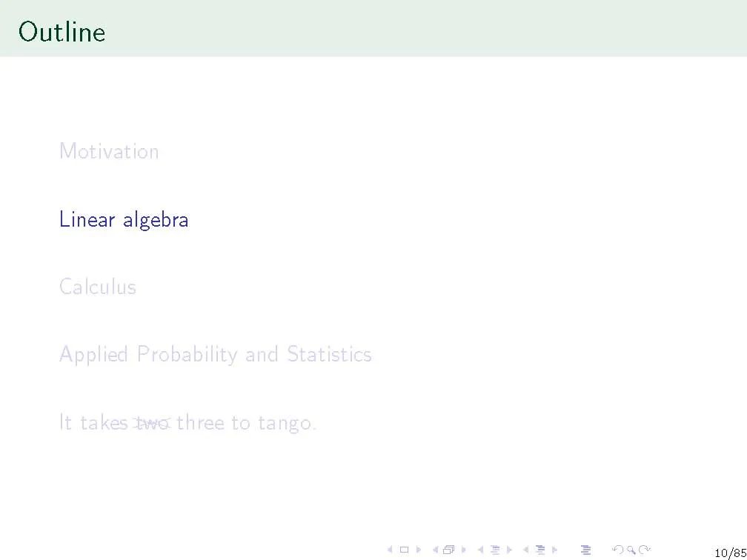Jump to Applied Probability and Statistics section
This screenshot has height=560, width=747.
[x=215, y=355]
